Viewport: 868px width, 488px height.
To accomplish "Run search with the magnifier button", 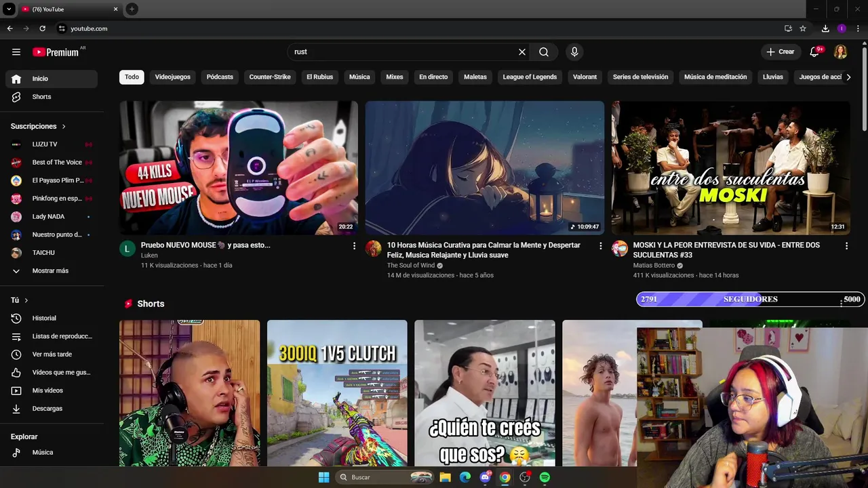I will coord(544,52).
